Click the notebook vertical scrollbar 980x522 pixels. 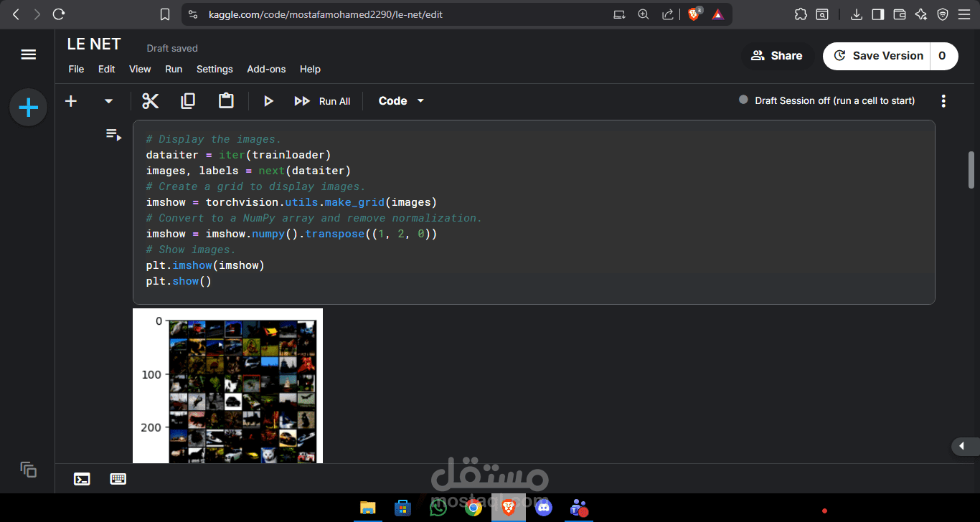point(971,170)
